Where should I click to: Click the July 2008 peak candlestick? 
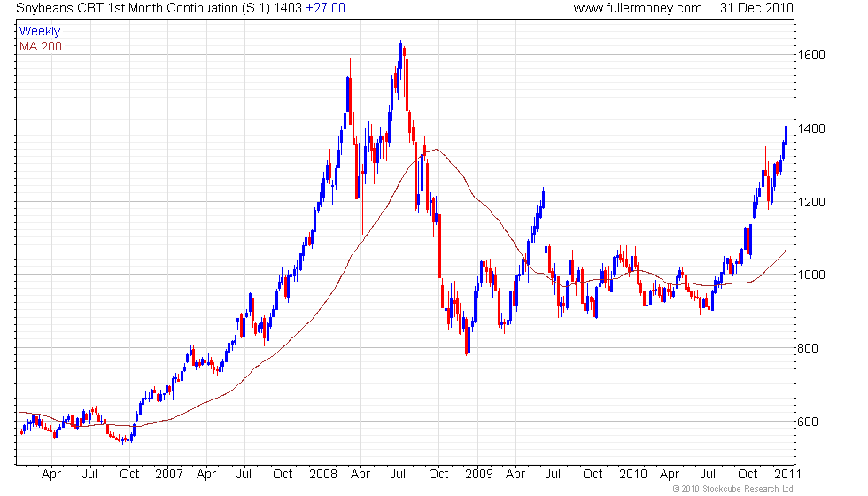pyautogui.click(x=400, y=55)
